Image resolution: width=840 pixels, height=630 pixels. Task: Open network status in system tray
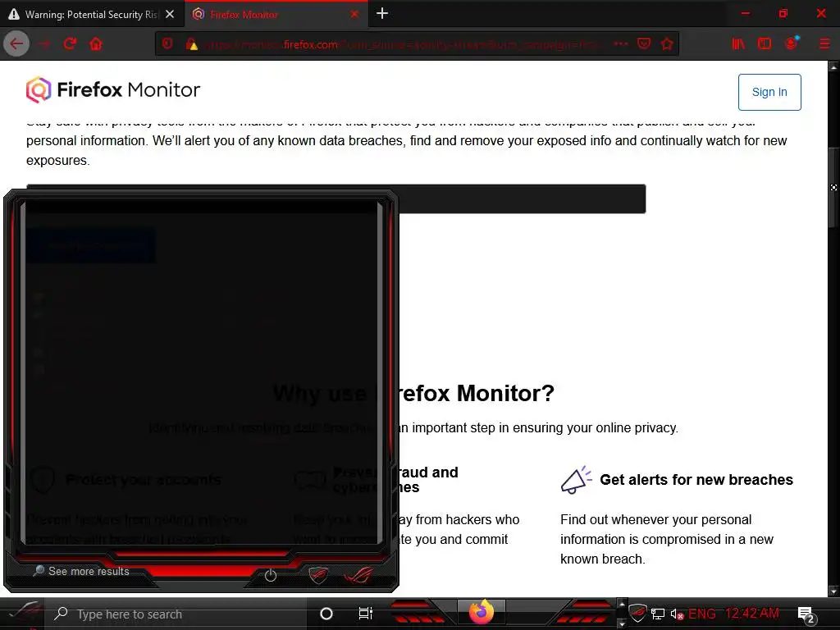pos(658,614)
